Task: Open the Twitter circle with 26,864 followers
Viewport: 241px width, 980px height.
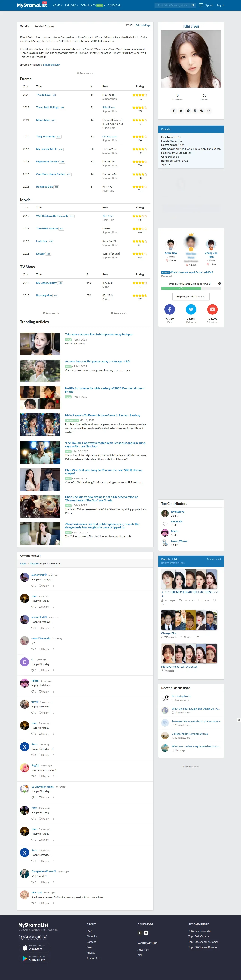Action: tap(191, 309)
